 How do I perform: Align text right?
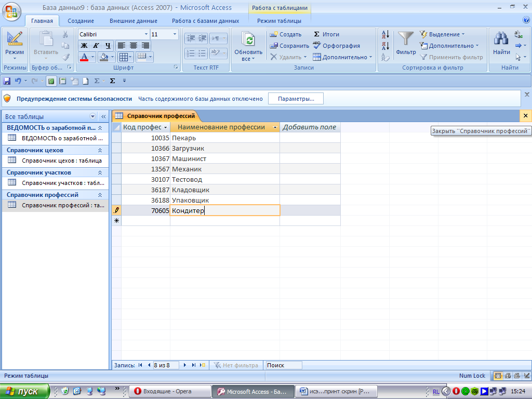[x=145, y=46]
